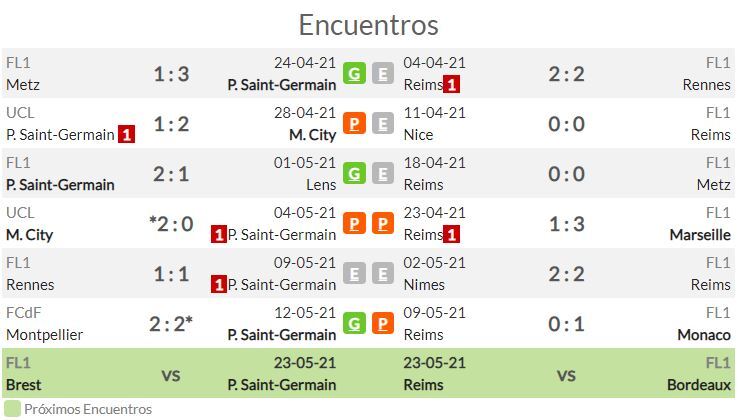
Task: Open the M. City *2:0 score
Action: pyautogui.click(x=171, y=224)
